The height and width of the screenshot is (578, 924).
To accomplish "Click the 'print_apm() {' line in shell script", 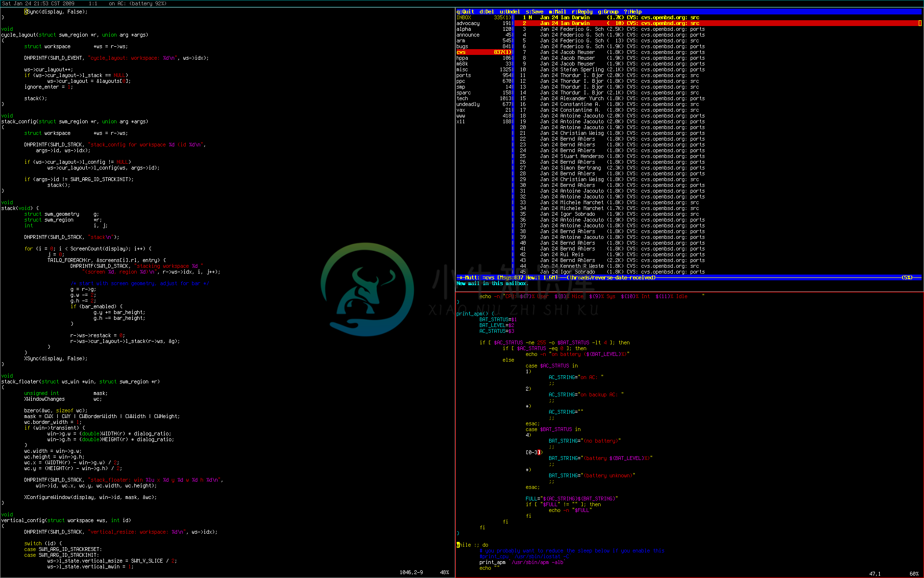I will point(475,314).
